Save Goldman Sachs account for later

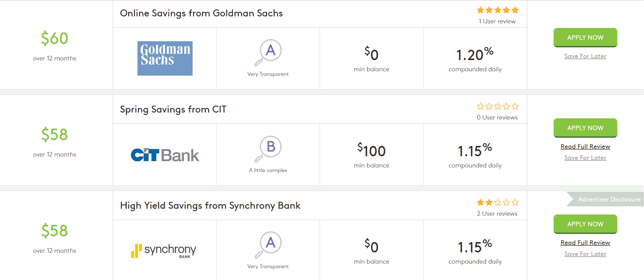pos(585,56)
